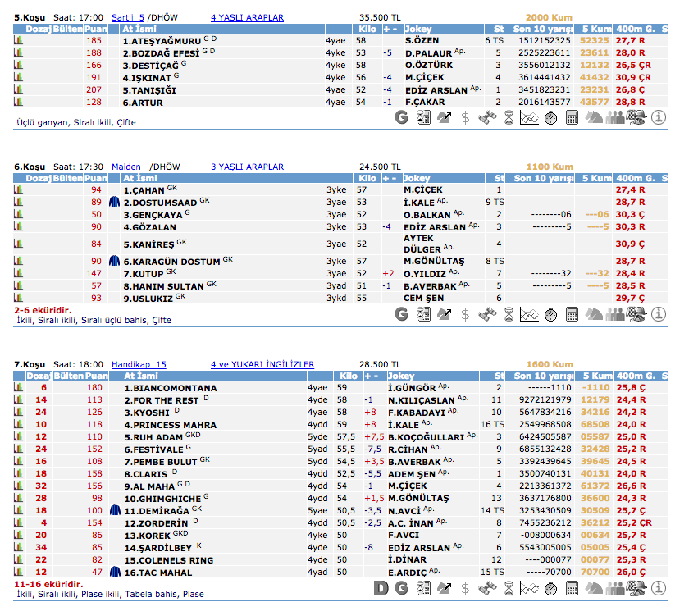
Task: Click the blue jersey icon next to DOSTUMSAAD
Action: (115, 202)
